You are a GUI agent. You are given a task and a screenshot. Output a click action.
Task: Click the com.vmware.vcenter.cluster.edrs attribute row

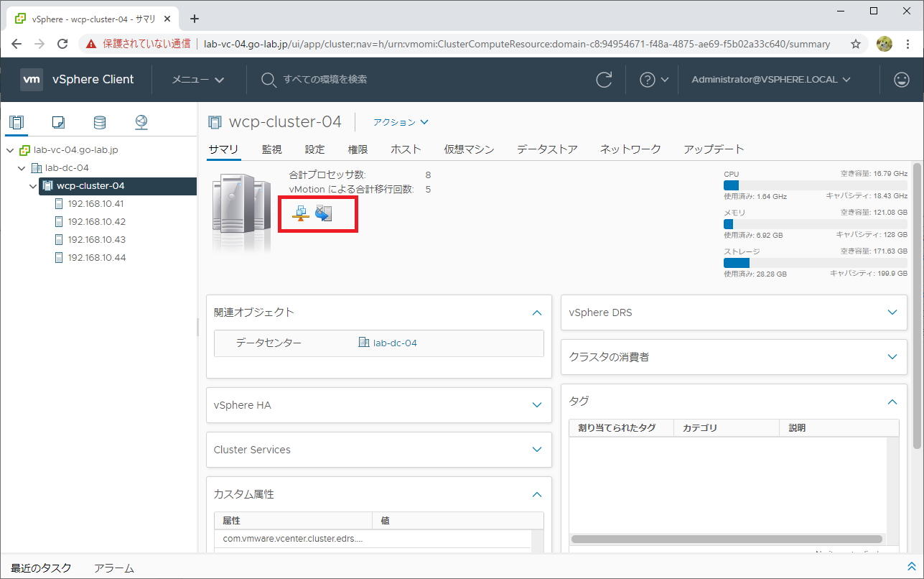[x=373, y=539]
